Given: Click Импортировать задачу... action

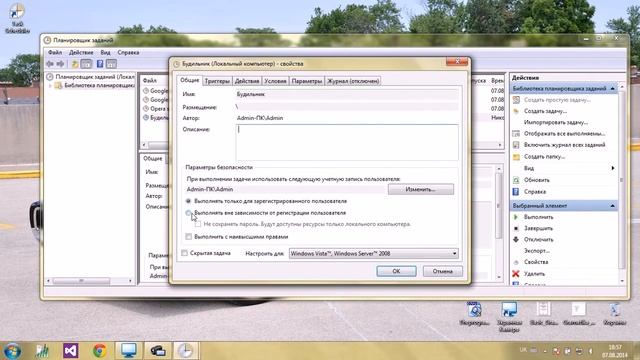Looking at the screenshot, I should (x=556, y=122).
